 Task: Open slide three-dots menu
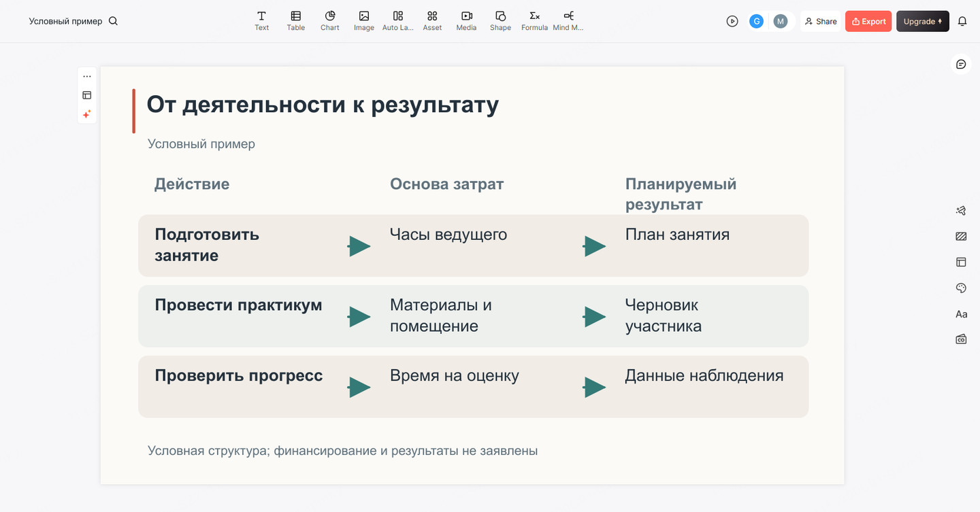tap(87, 76)
